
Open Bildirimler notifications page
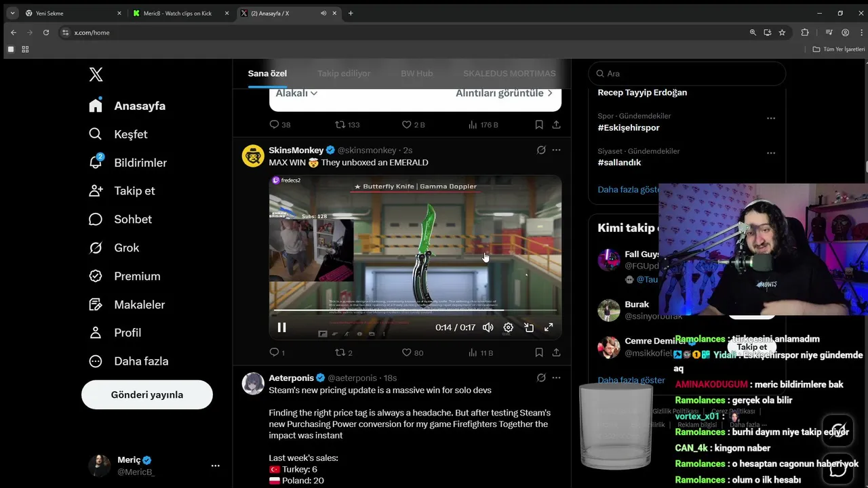click(127, 163)
